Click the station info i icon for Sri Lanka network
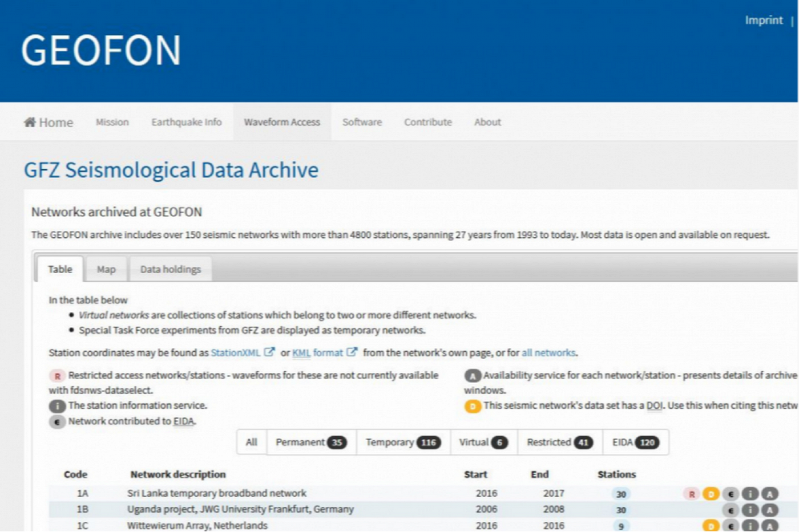Image resolution: width=799 pixels, height=532 pixels. pyautogui.click(x=750, y=494)
